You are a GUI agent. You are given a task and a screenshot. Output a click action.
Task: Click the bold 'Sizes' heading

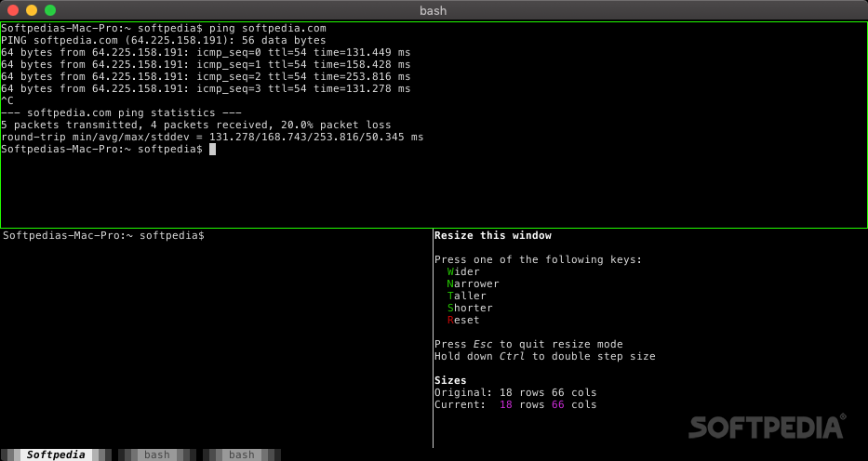pyautogui.click(x=450, y=380)
